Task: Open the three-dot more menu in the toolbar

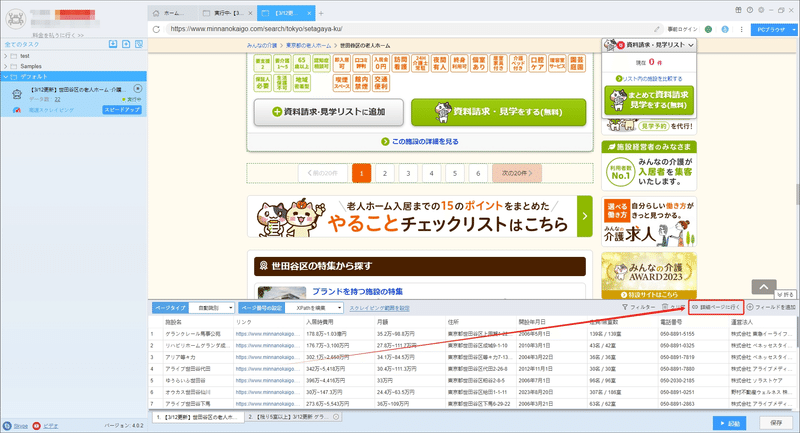Action: (741, 29)
